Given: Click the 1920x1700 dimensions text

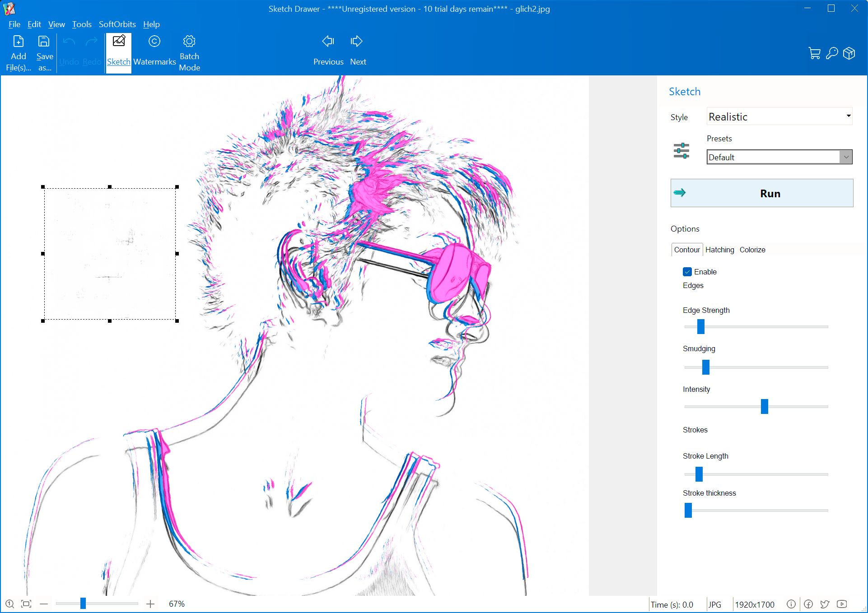Looking at the screenshot, I should (x=755, y=604).
